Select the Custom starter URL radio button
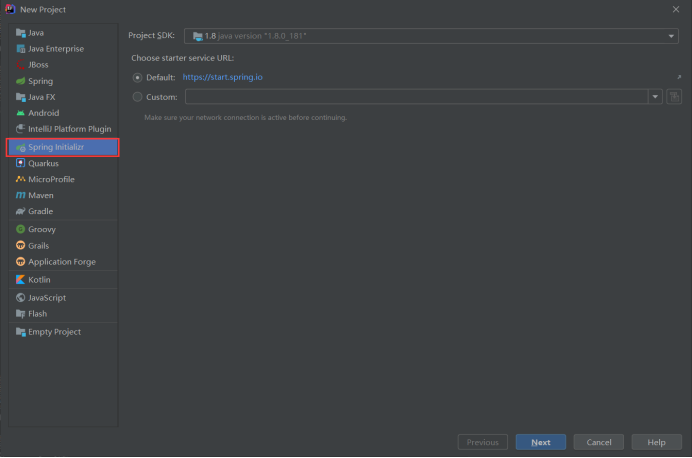 point(137,97)
